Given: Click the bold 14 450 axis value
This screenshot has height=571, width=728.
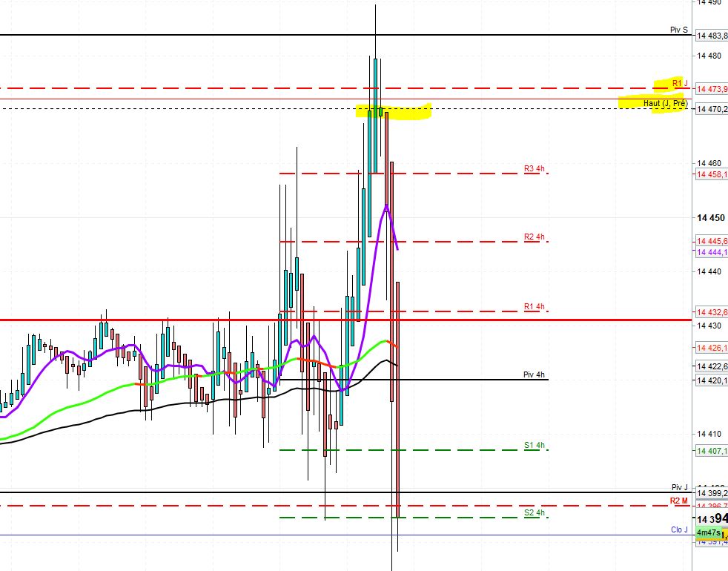Looking at the screenshot, I should tap(711, 217).
